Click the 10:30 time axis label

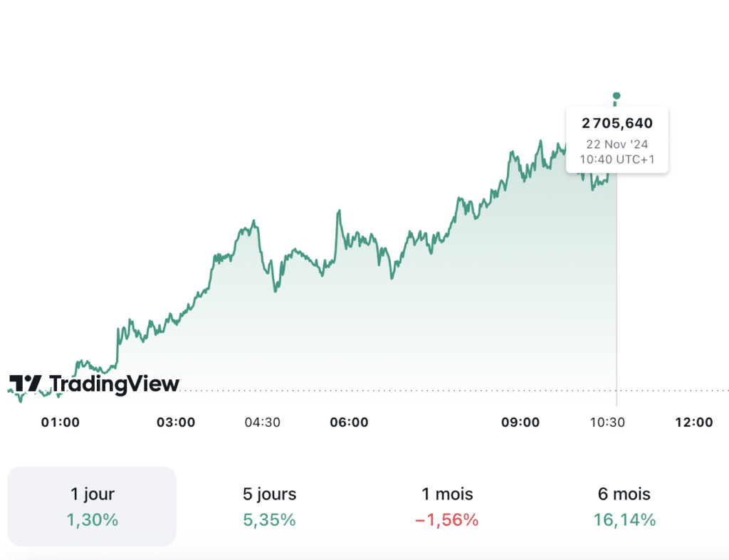tap(607, 422)
